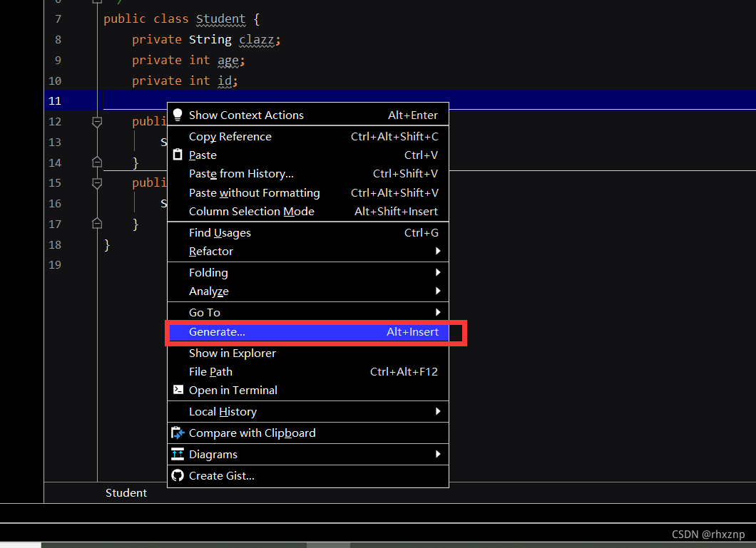Screen dimensions: 756x548
Task: Click the horizontal scrollbar thumb at the bottom
Action: coord(328,545)
